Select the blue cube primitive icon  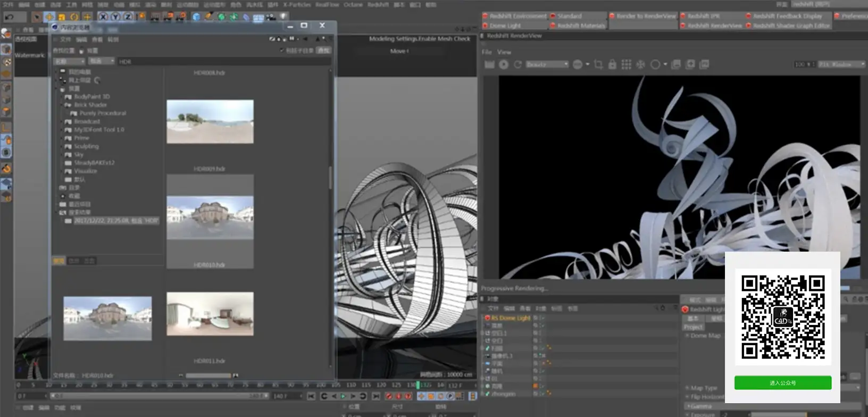tap(196, 17)
